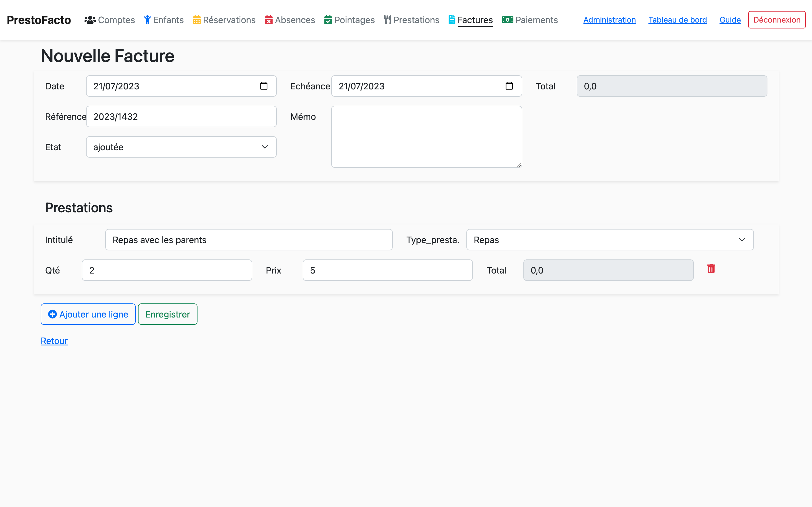Click the Pointages calendar-check icon

[x=328, y=20]
